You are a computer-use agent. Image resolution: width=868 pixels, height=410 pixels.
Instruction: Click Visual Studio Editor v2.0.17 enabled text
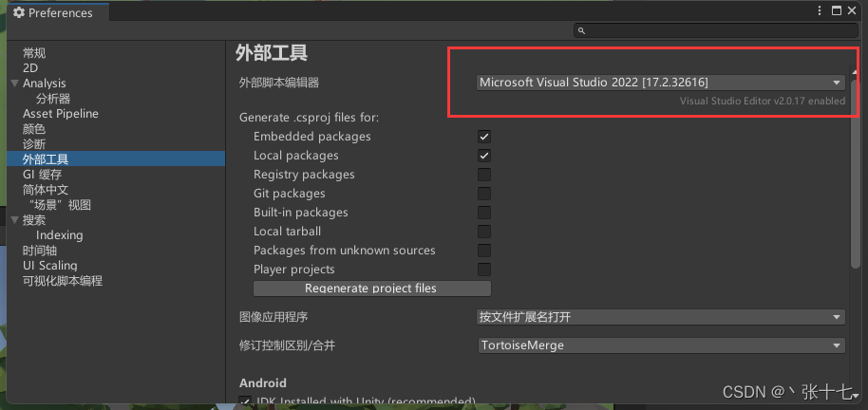pyautogui.click(x=763, y=101)
